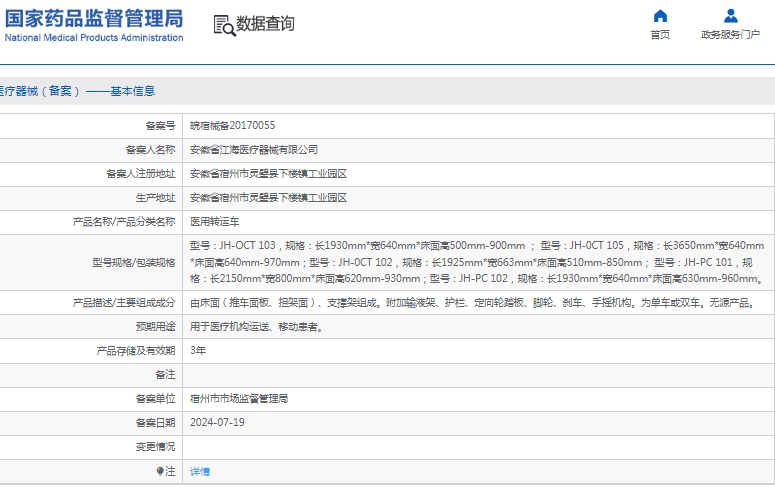Click the 产品存储及有效期 label

(135, 351)
